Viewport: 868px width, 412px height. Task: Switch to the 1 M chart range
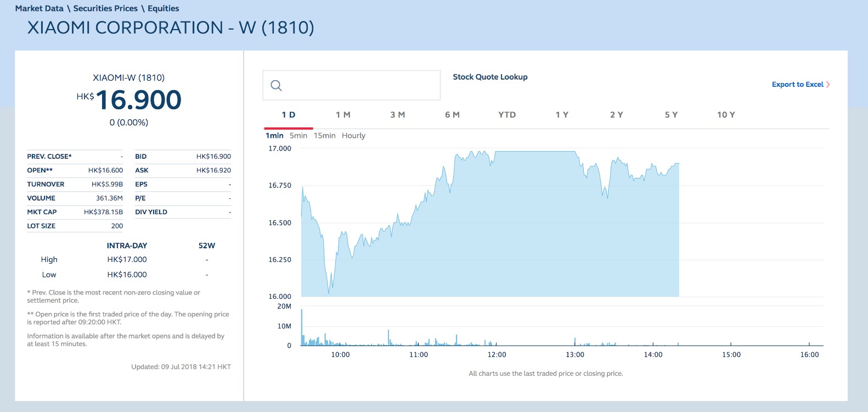pos(343,115)
